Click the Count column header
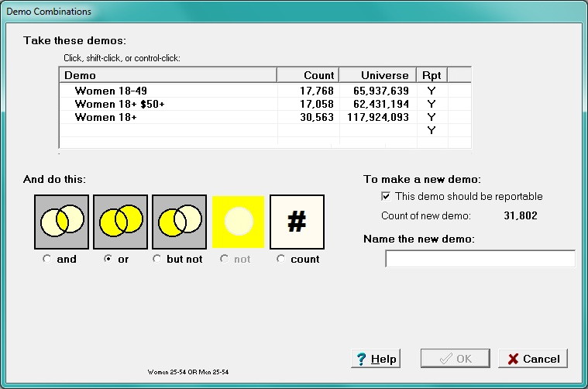 [x=308, y=75]
